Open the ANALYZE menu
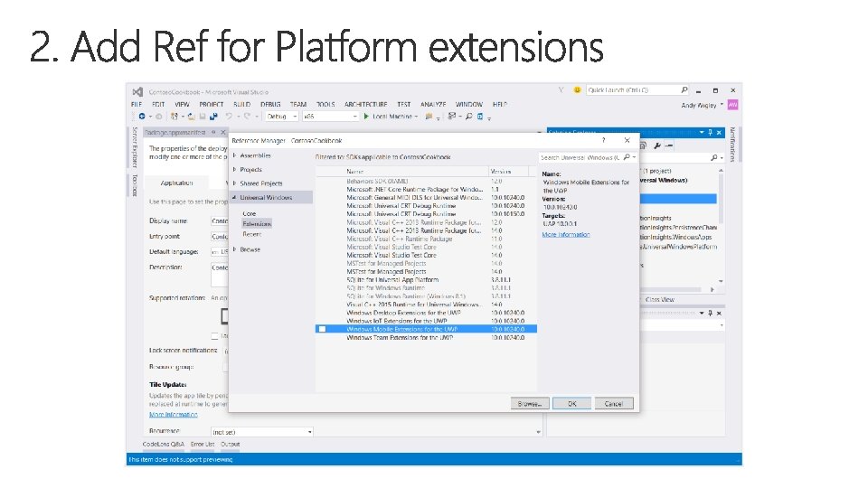Viewport: 868px width, 488px height. pyautogui.click(x=433, y=104)
